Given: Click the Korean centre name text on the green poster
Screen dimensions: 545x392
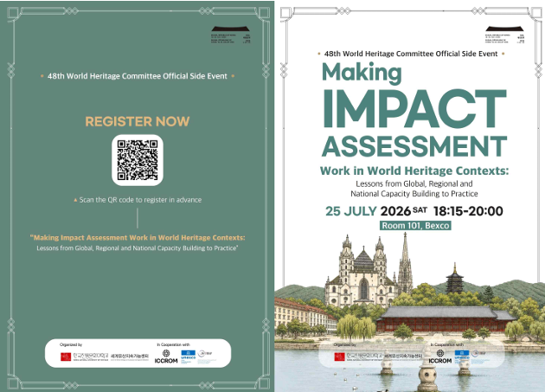Looking at the screenshot, I should click(x=130, y=357).
